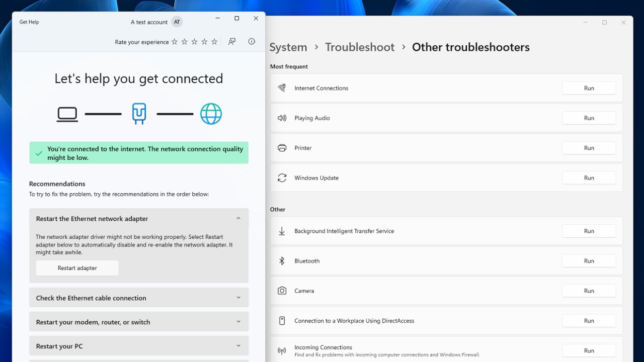Screen dimensions: 644x362
Task: Rate experience with the second star
Action: (x=184, y=42)
